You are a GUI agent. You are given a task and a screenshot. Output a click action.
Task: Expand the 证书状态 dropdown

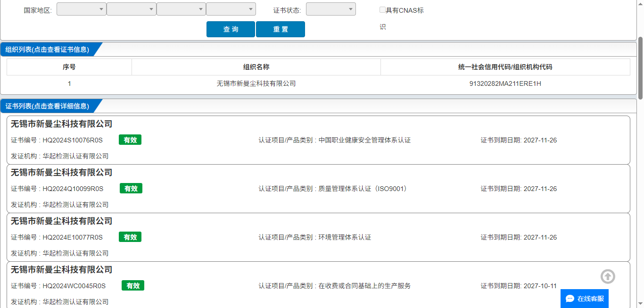pyautogui.click(x=331, y=9)
